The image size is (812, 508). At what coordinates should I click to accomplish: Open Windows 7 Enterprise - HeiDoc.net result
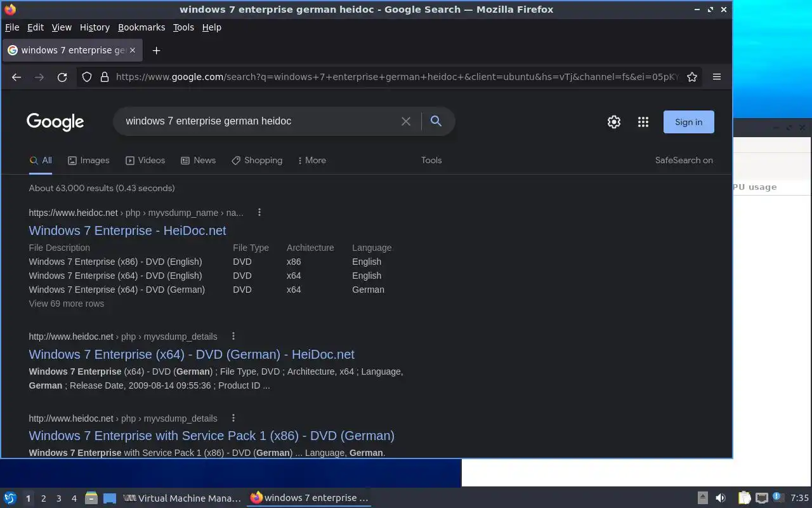tap(128, 231)
